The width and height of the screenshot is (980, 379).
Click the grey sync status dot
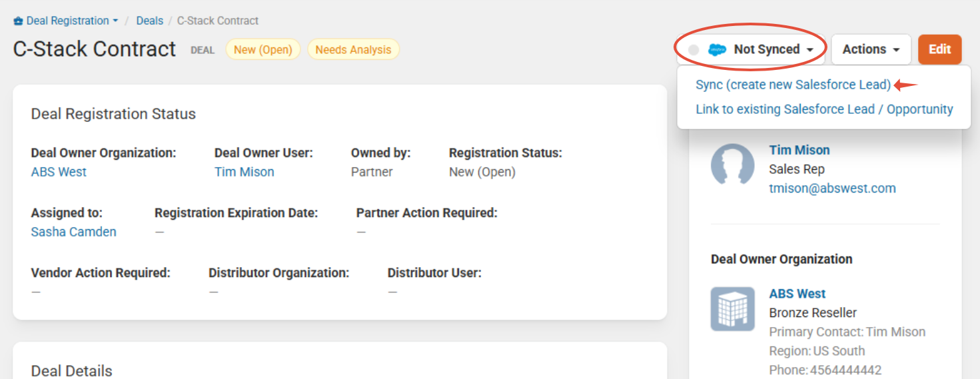click(x=694, y=50)
